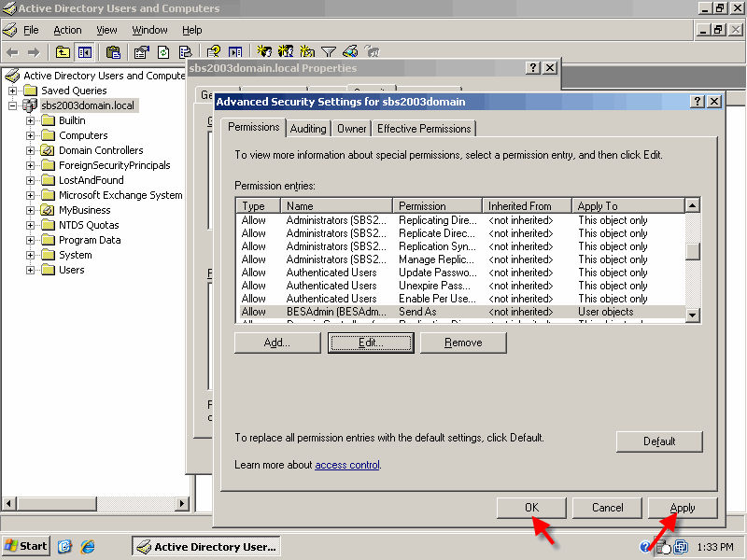Toggle the Show/Hide Console Tree toolbar icon
Viewport: 747px width, 560px height.
[85, 52]
